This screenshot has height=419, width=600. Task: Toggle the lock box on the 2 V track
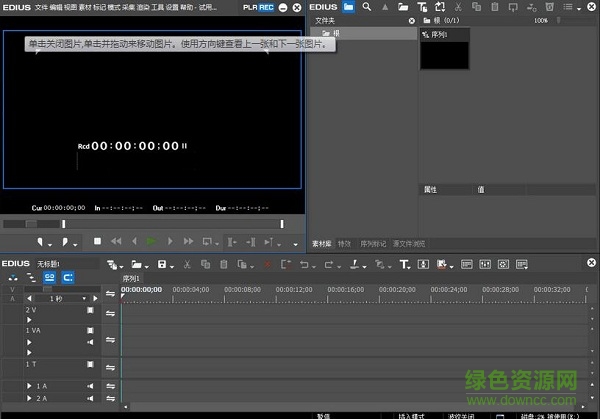[x=90, y=310]
